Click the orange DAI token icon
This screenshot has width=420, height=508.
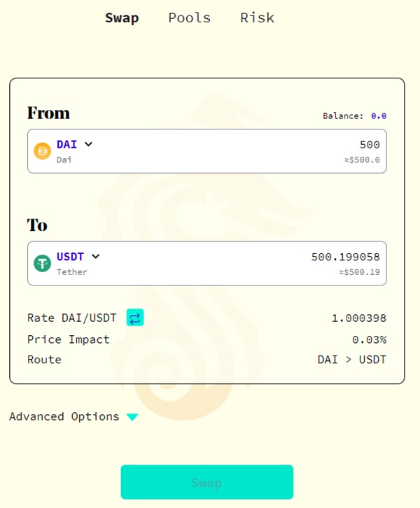coord(43,151)
